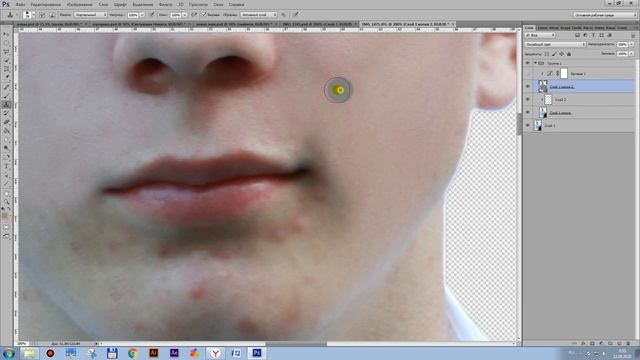This screenshot has height=360, width=640.
Task: Select the Crop tool
Action: (x=7, y=69)
